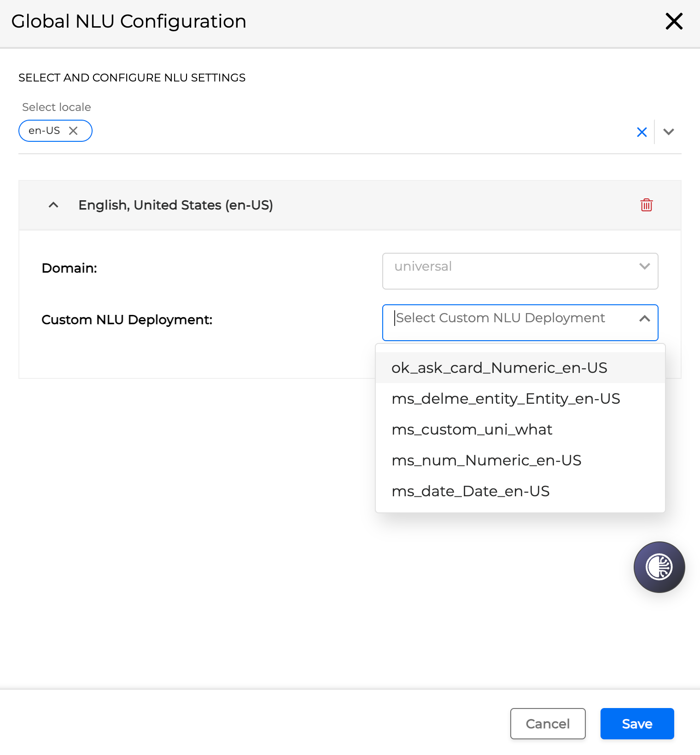Click the en-US chip label
Viewport: 700px width, 755px height.
44,131
